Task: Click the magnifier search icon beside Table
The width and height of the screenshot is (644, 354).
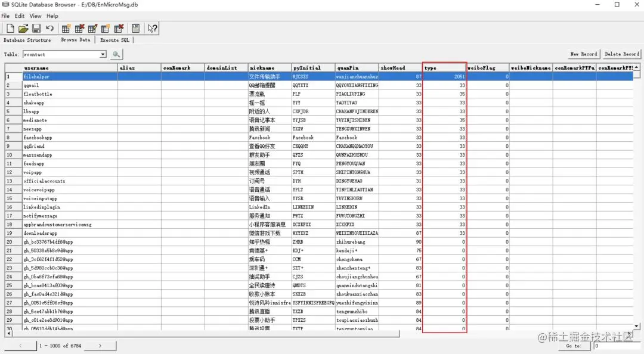Action: 116,54
